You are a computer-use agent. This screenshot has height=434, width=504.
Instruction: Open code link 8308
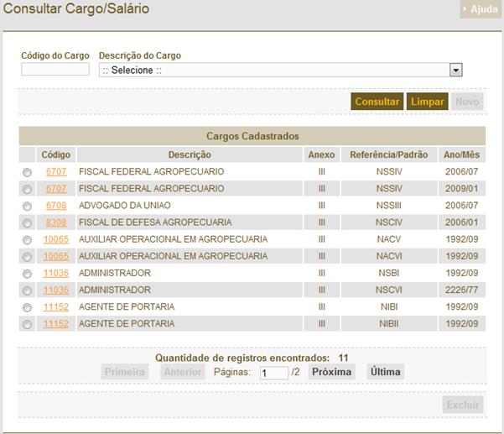point(56,222)
